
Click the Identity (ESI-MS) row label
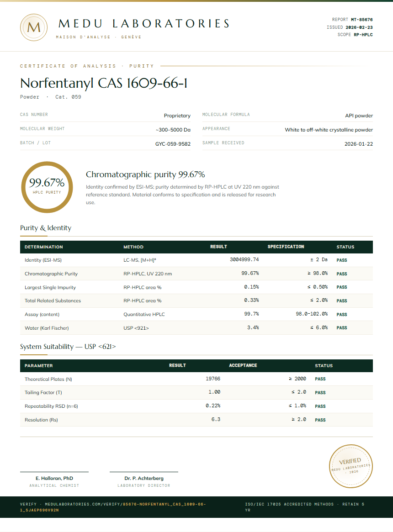pyautogui.click(x=43, y=260)
